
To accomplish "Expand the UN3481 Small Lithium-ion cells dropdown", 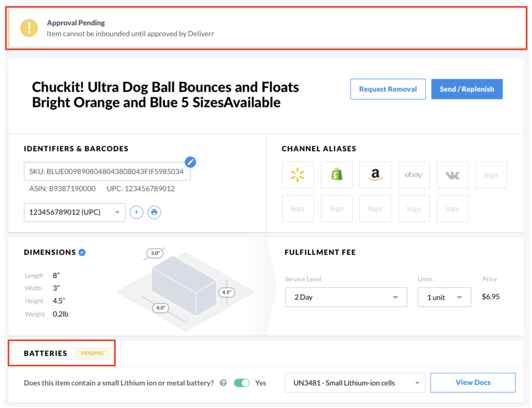I will (355, 383).
